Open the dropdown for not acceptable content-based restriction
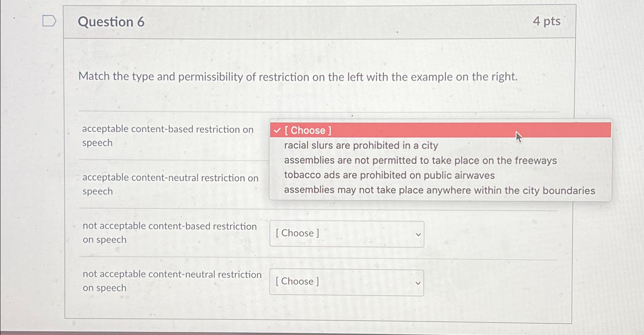 point(346,234)
